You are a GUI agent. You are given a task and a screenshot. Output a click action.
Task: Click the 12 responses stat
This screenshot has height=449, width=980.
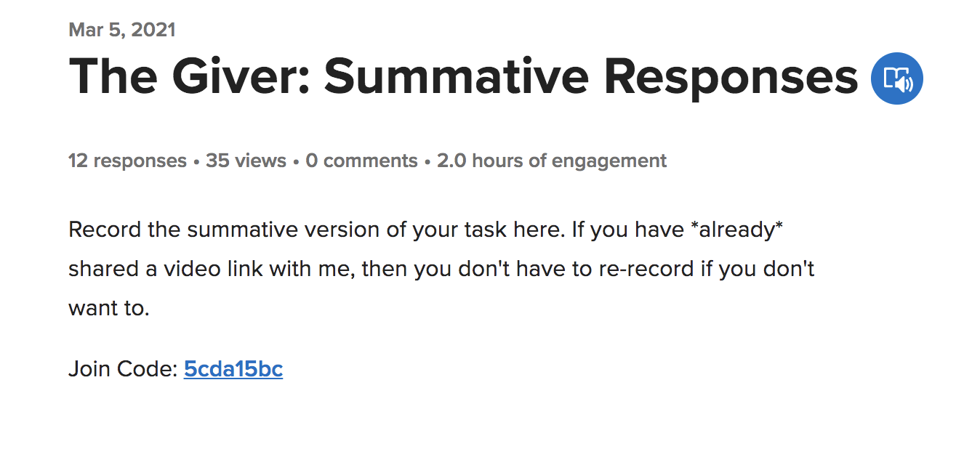[x=127, y=161]
